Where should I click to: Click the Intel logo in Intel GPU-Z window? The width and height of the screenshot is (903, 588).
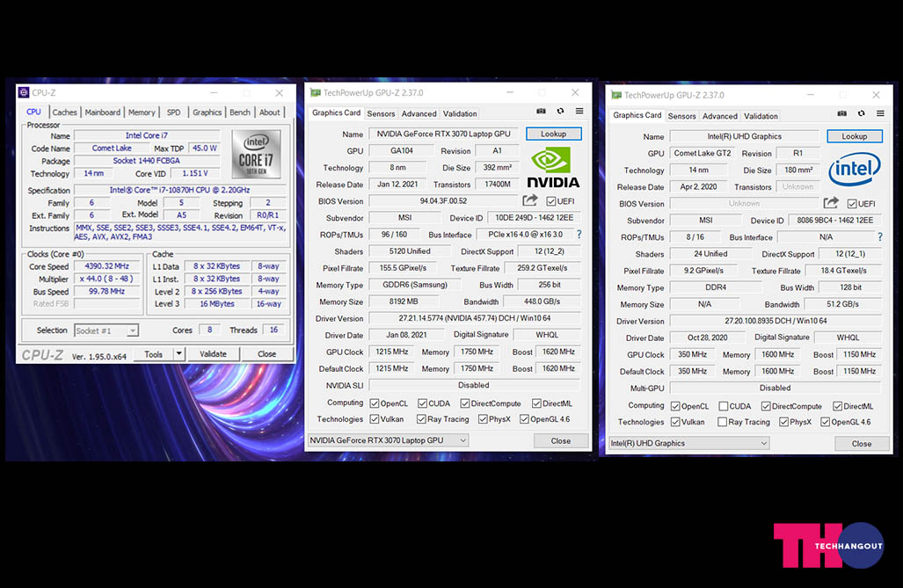[855, 169]
